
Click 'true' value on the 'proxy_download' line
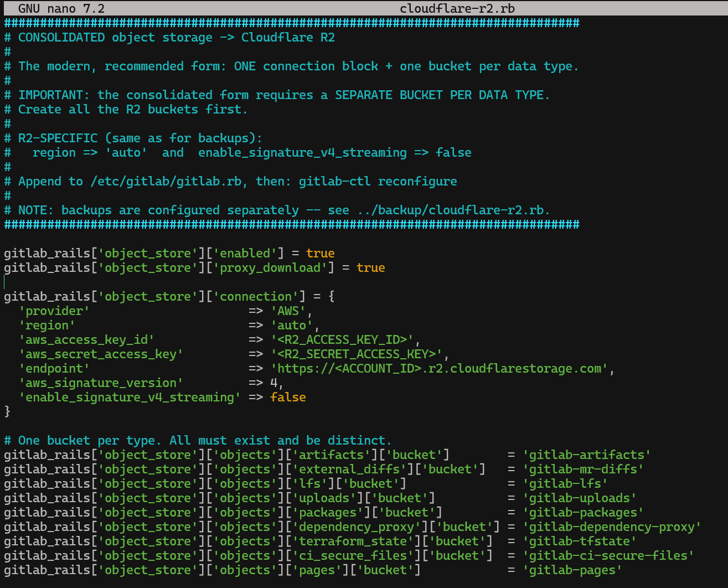371,268
